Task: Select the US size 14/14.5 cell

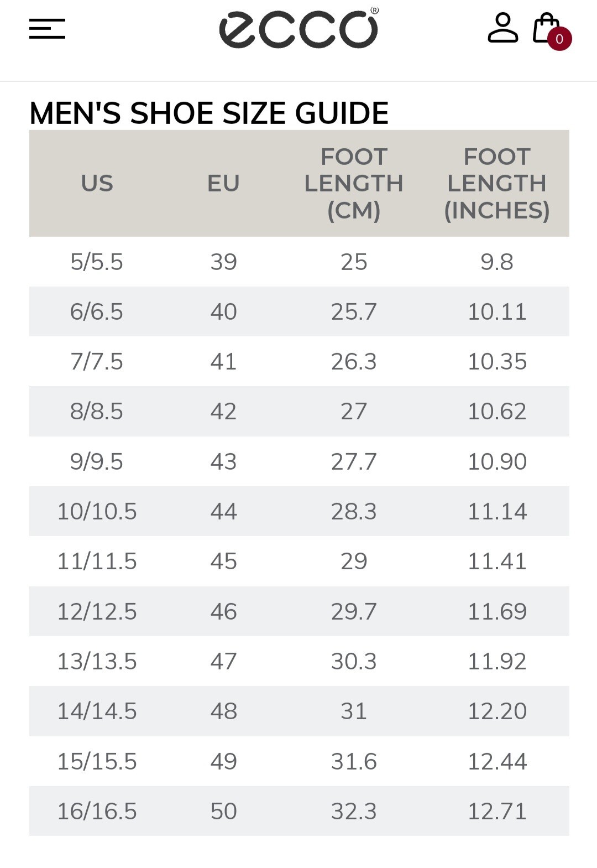Action: [x=97, y=711]
